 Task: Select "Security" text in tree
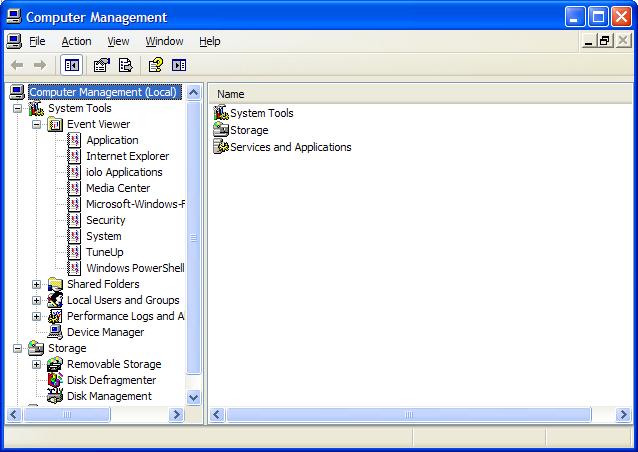pos(105,220)
